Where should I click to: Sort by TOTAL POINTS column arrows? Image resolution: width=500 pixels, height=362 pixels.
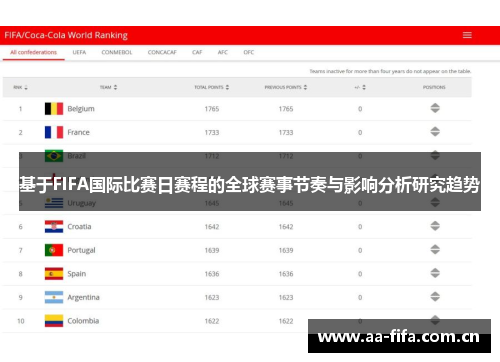tap(227, 87)
